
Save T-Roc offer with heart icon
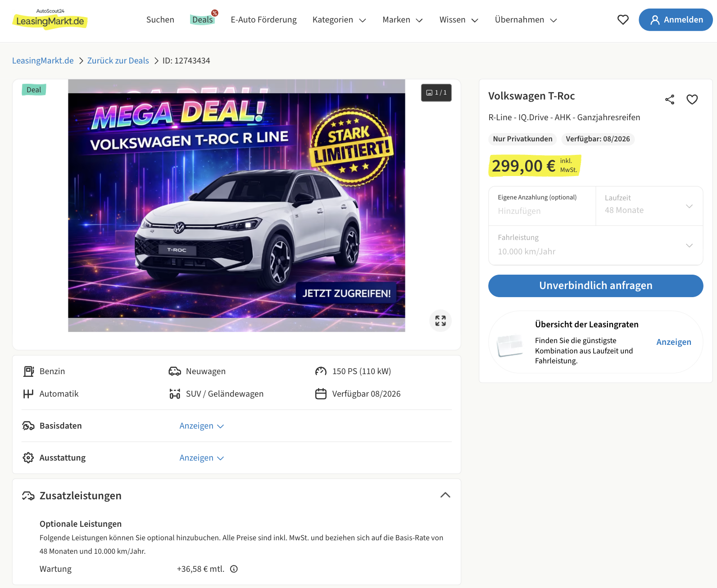692,100
